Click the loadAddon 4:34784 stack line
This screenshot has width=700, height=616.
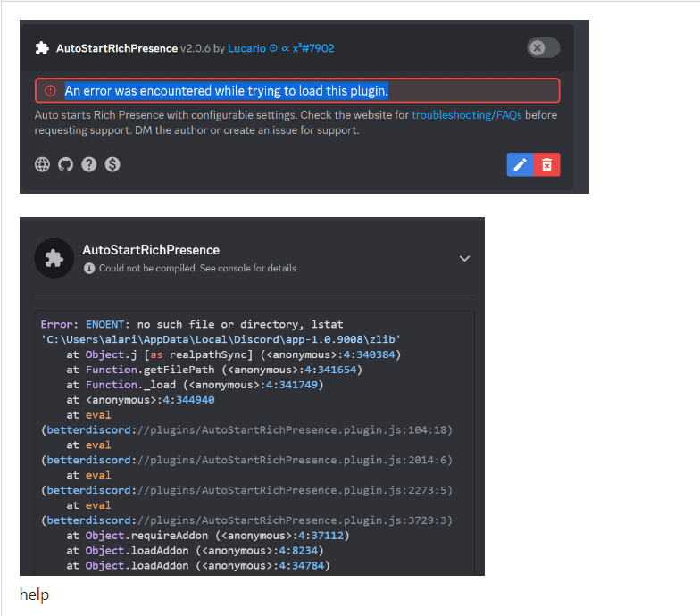coord(198,566)
